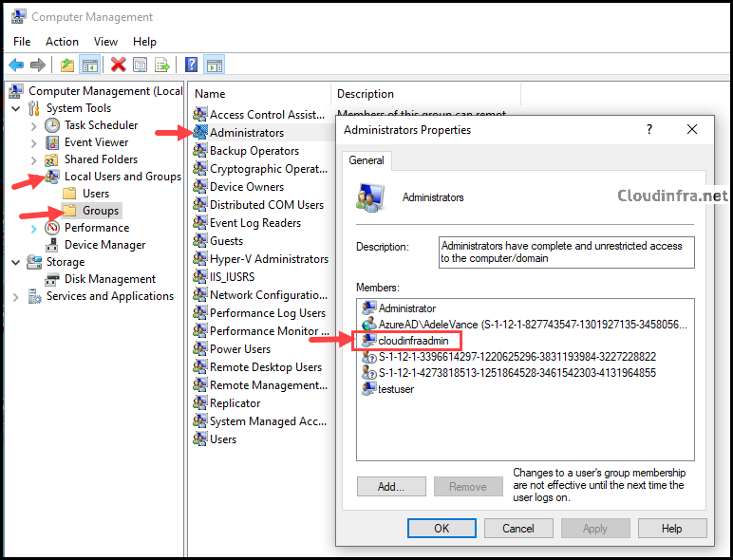733x560 pixels.
Task: Expand the Task Scheduler node
Action: (x=33, y=125)
